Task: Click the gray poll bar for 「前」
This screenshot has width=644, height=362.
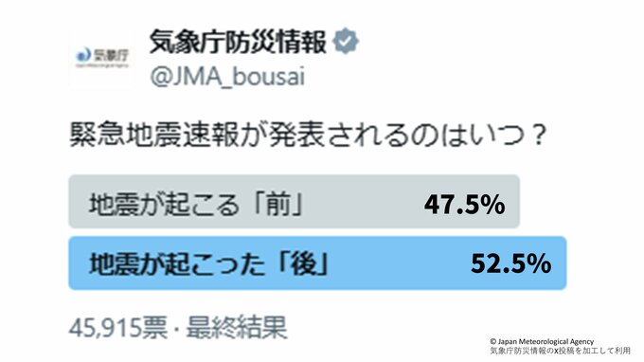Action: 295,201
